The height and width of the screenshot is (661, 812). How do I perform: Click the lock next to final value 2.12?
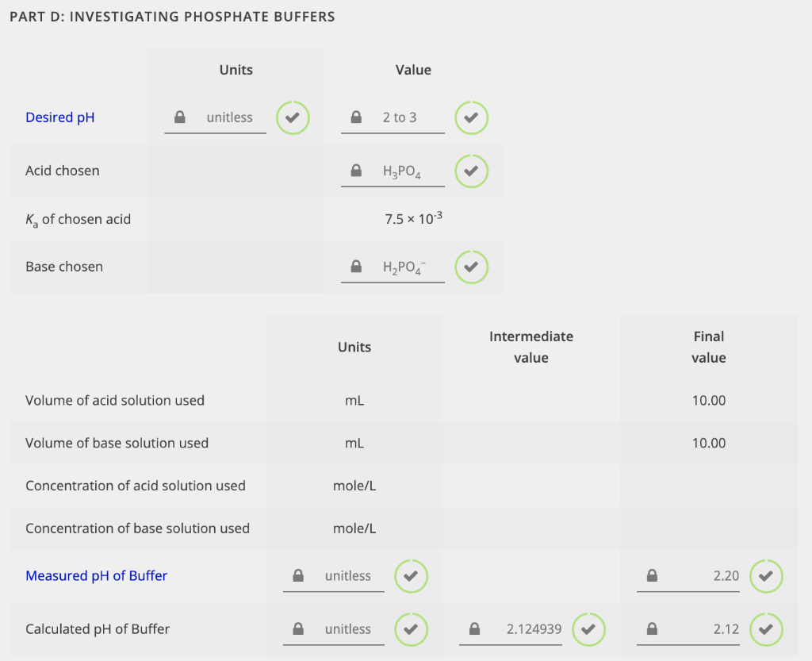652,628
